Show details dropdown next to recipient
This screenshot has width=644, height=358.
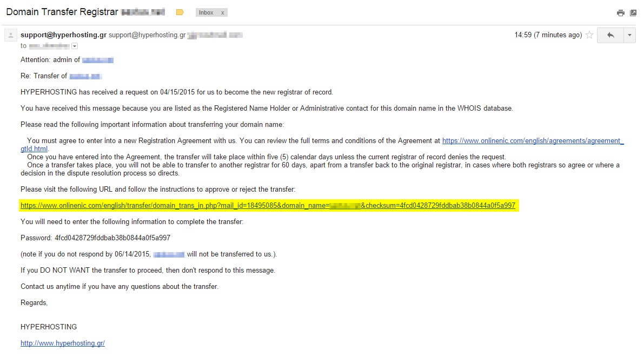click(x=74, y=46)
